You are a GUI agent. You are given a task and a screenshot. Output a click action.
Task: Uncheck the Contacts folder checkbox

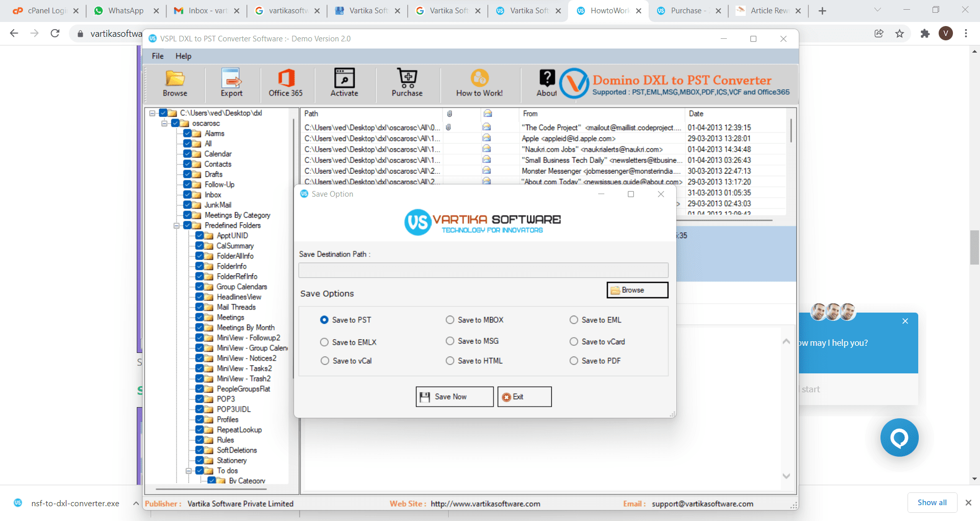tap(188, 164)
